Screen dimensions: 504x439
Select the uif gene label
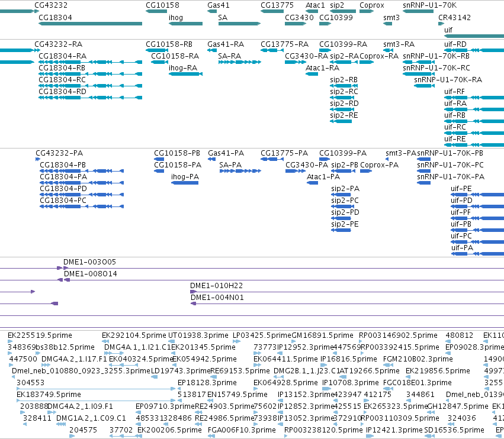[x=448, y=30]
